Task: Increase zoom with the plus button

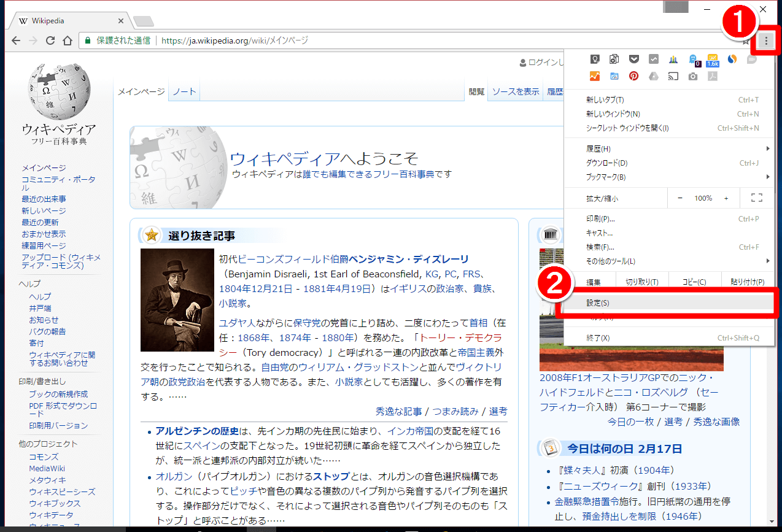Action: [726, 198]
